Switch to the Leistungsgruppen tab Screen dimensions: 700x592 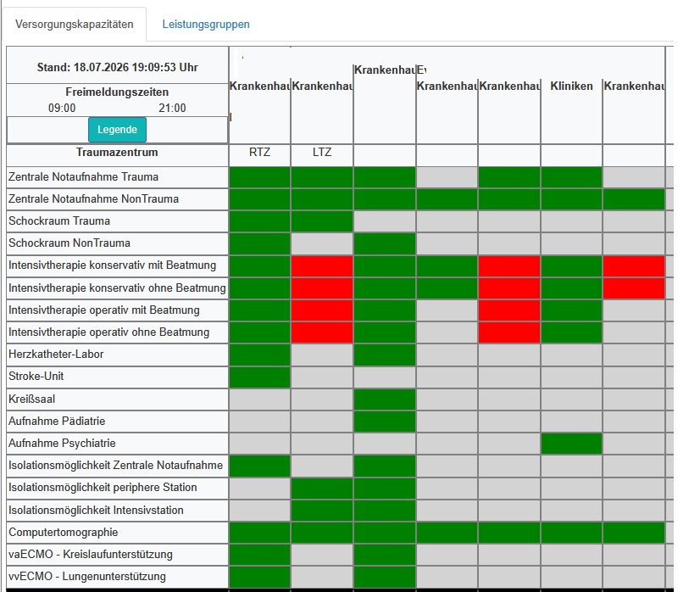pyautogui.click(x=206, y=24)
